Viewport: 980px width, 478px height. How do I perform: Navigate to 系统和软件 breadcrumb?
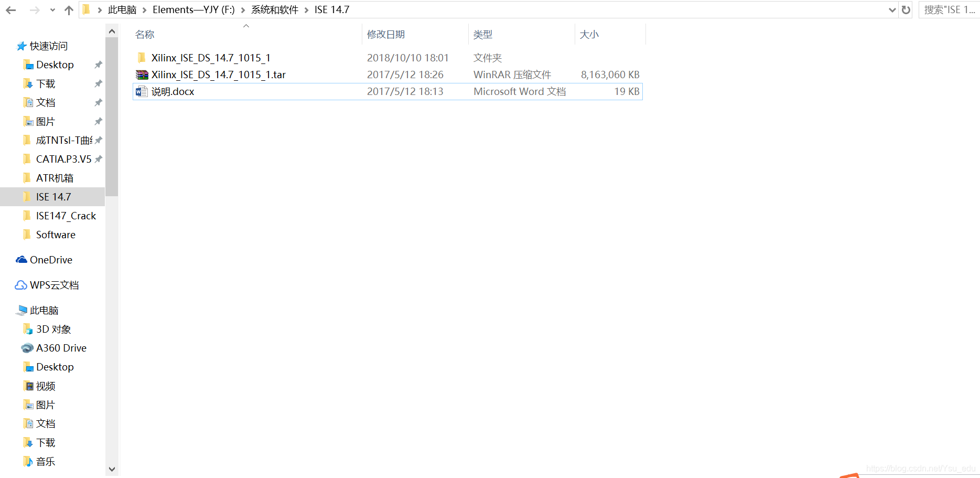click(275, 9)
